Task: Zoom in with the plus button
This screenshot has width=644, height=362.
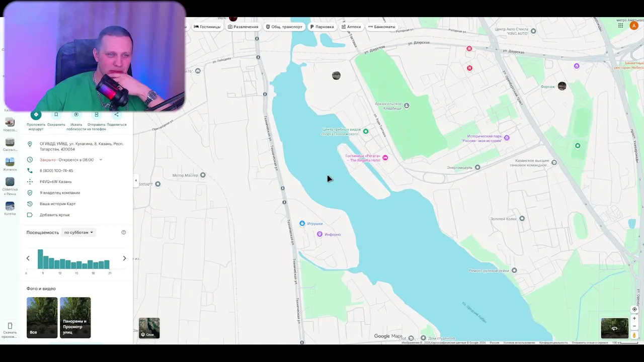Action: (x=634, y=318)
